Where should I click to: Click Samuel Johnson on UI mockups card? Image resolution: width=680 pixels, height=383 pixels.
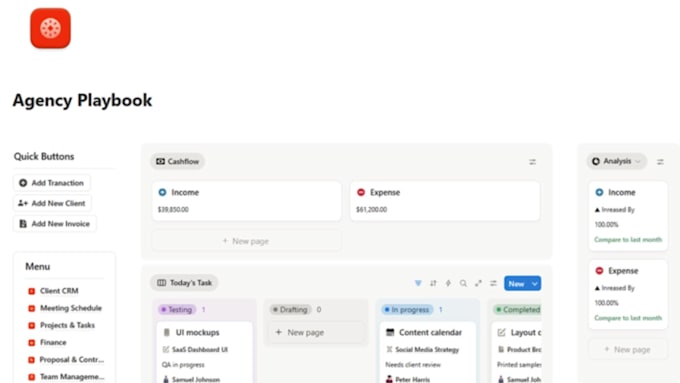tap(191, 380)
